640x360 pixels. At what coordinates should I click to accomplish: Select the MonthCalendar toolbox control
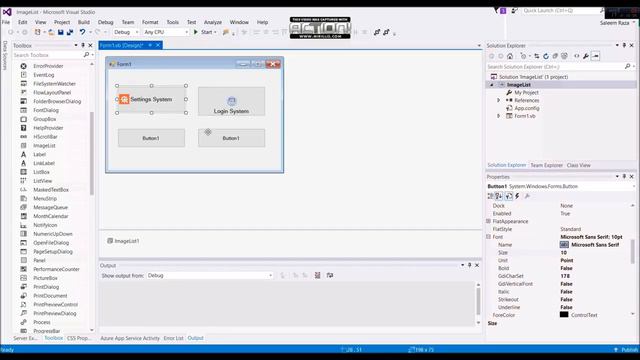51,216
